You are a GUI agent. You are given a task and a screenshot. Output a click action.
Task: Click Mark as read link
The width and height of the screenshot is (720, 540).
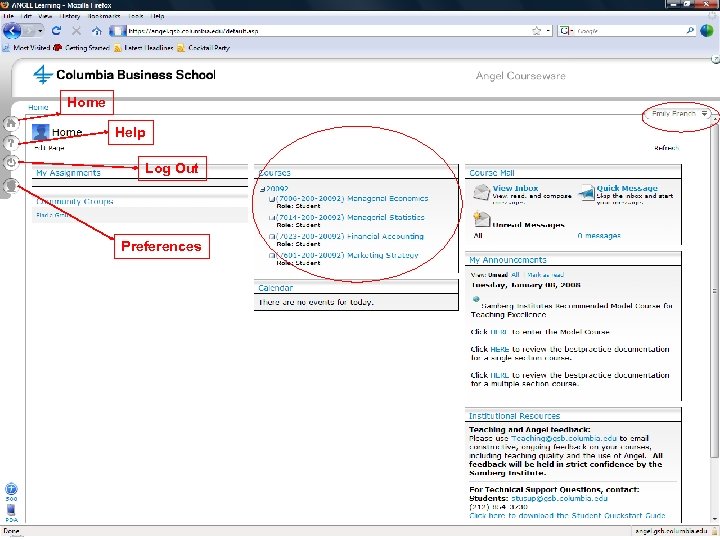click(x=545, y=275)
